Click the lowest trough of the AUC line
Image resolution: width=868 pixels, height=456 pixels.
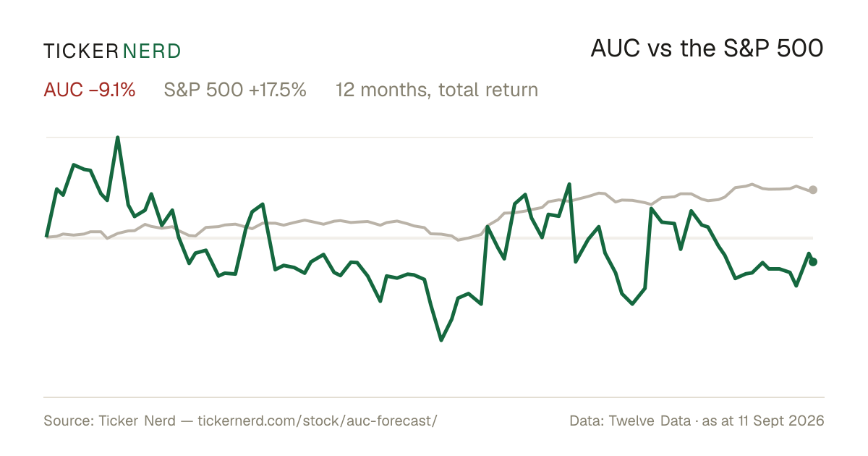click(x=441, y=339)
